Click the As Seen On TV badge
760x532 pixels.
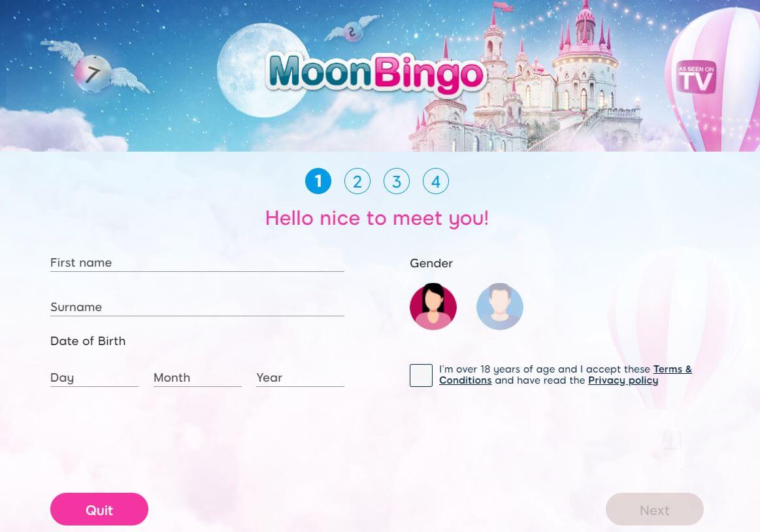(x=696, y=78)
